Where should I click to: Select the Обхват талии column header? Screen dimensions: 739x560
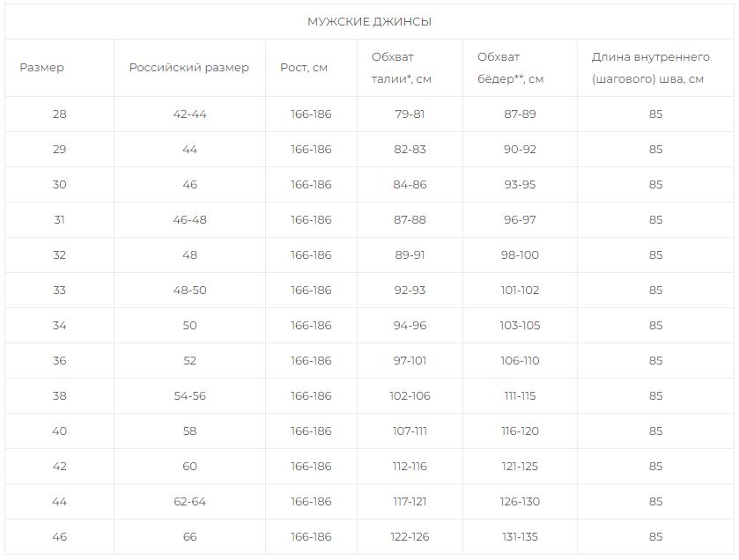(401, 68)
